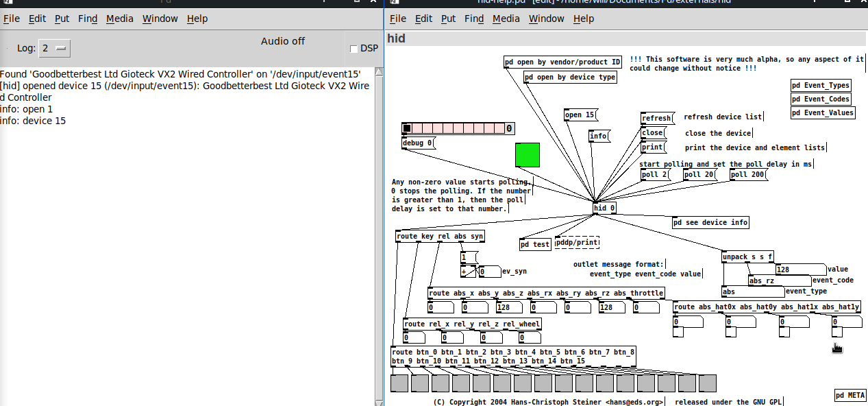The height and width of the screenshot is (406, 868).
Task: Select first cell of the debug radio strip
Action: click(407, 128)
